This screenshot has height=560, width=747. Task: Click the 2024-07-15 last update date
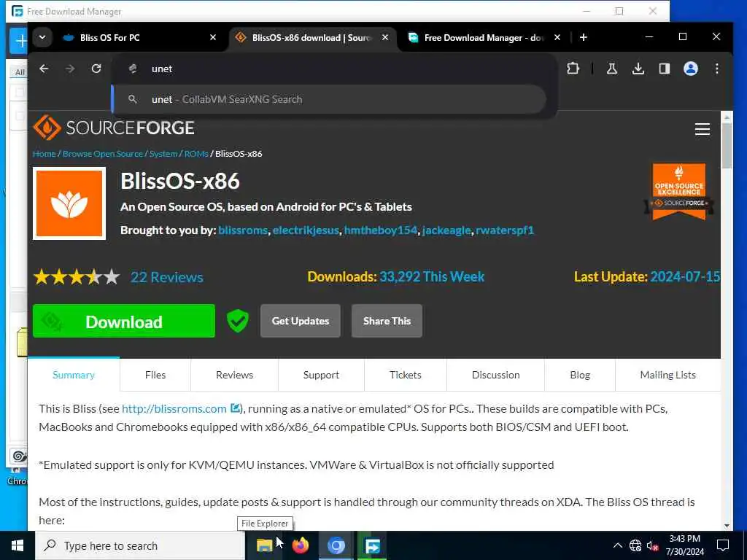(684, 276)
